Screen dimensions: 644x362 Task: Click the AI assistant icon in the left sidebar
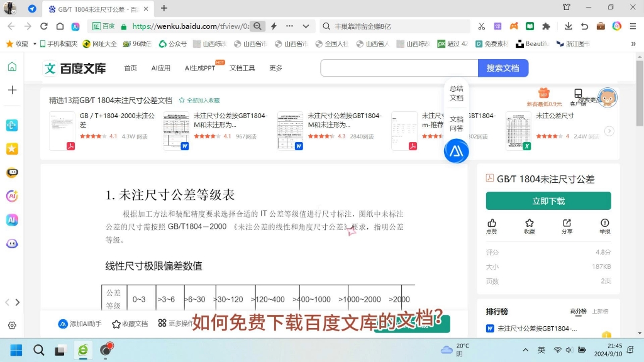coord(11,220)
